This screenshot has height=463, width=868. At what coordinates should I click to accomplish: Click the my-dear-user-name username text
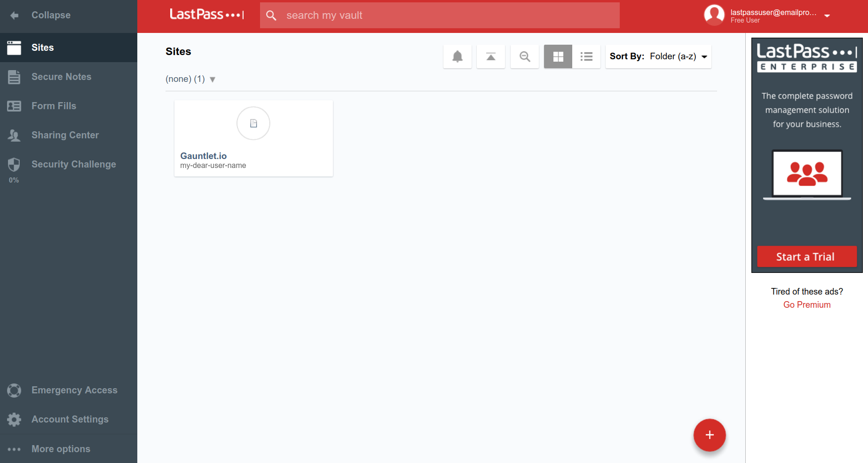[213, 166]
